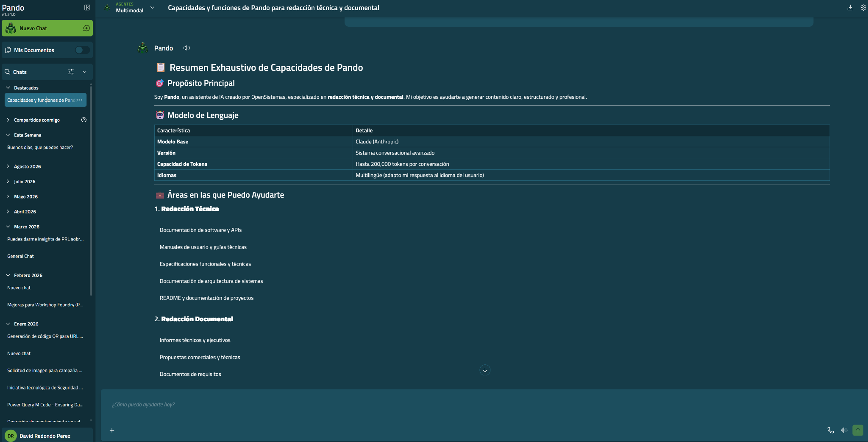
Task: Collapse the sidebar panel
Action: [x=87, y=8]
